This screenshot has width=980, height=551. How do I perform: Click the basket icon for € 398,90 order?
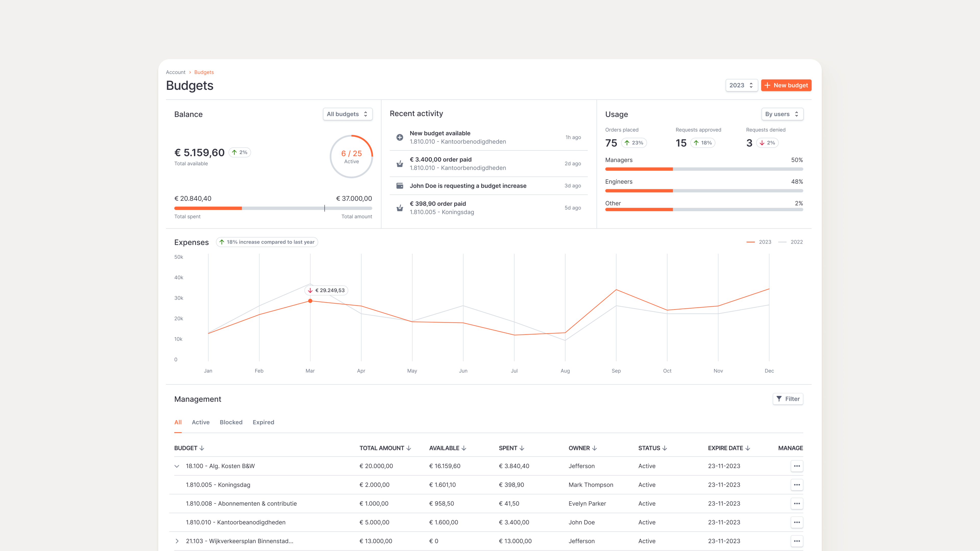point(399,208)
